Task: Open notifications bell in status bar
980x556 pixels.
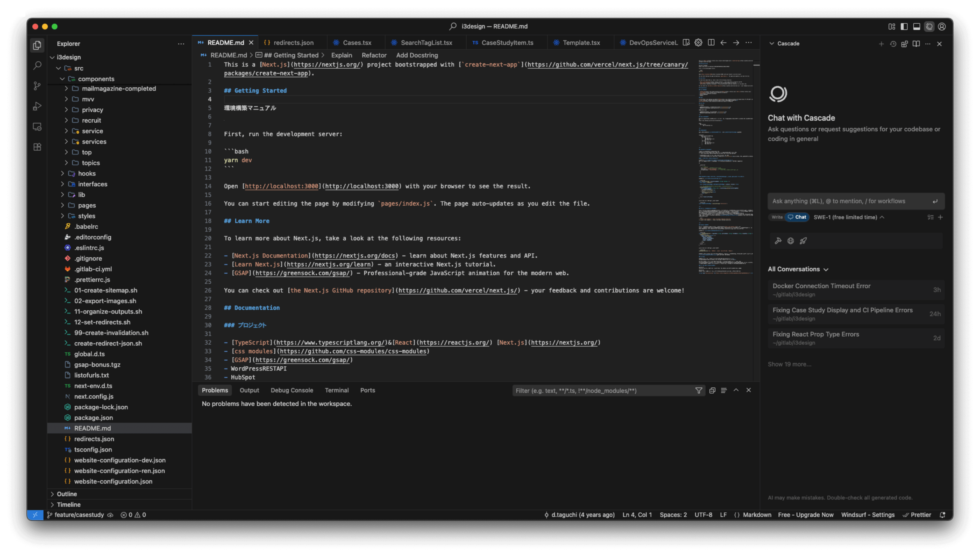Action: pyautogui.click(x=942, y=515)
